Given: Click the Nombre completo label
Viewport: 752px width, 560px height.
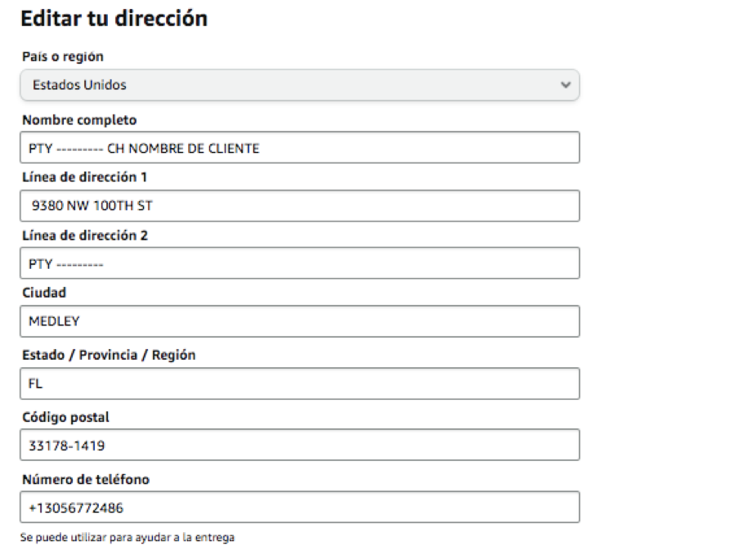Looking at the screenshot, I should [x=79, y=120].
